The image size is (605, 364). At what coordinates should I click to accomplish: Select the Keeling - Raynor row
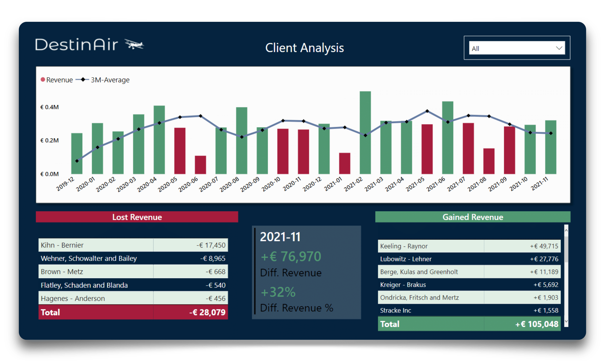point(469,246)
